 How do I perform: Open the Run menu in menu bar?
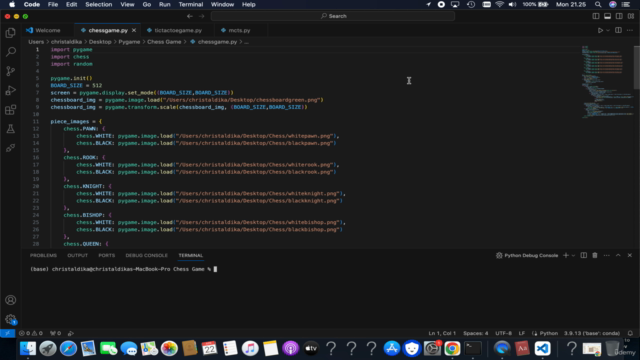[x=164, y=4]
